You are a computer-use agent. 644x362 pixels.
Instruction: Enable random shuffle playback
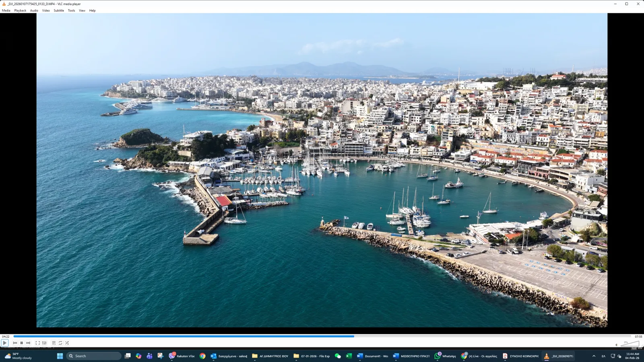click(x=67, y=343)
